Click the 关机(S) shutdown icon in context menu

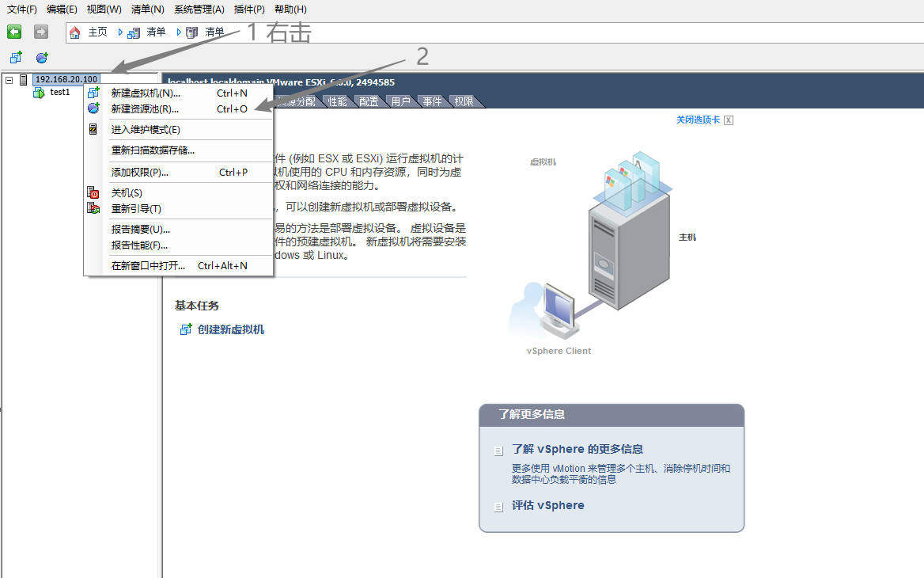click(x=93, y=192)
